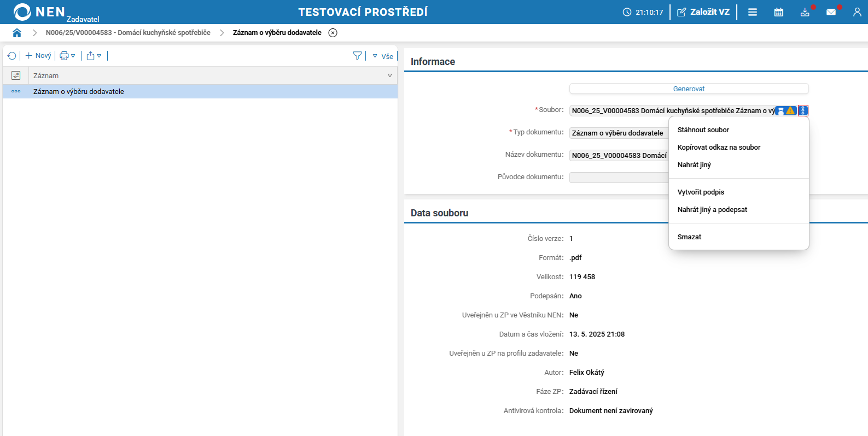
Task: Open the downloads icon in header
Action: 805,12
